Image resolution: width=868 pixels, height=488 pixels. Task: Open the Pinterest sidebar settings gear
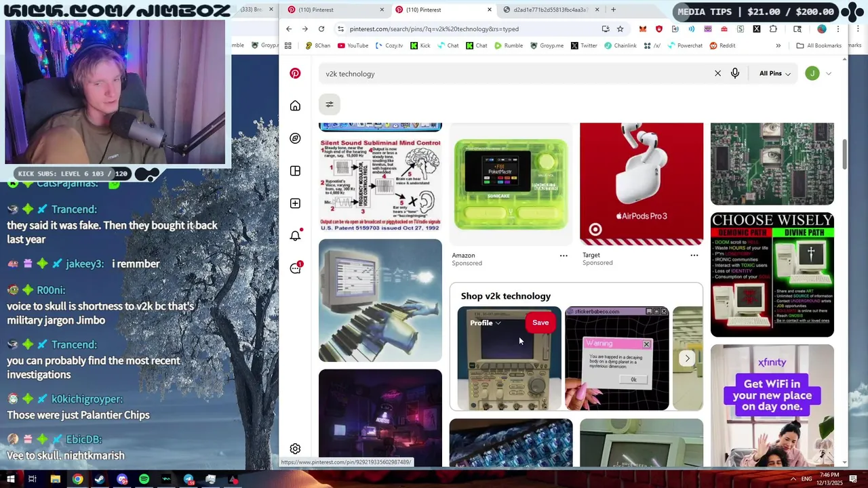click(295, 449)
